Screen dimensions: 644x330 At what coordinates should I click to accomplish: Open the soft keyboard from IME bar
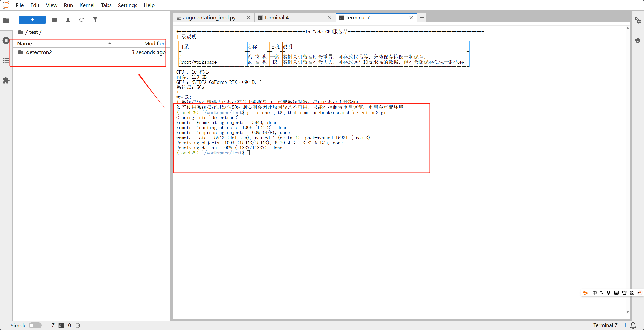tap(616, 293)
